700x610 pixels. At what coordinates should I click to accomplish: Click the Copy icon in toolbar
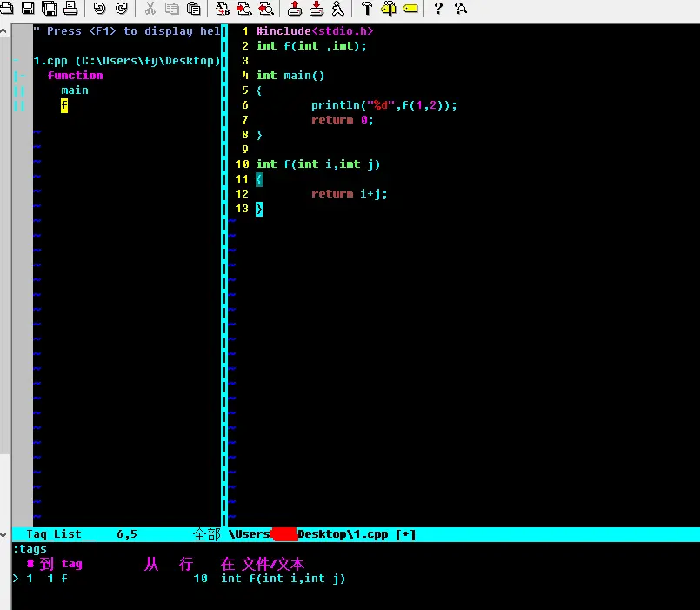tap(171, 8)
